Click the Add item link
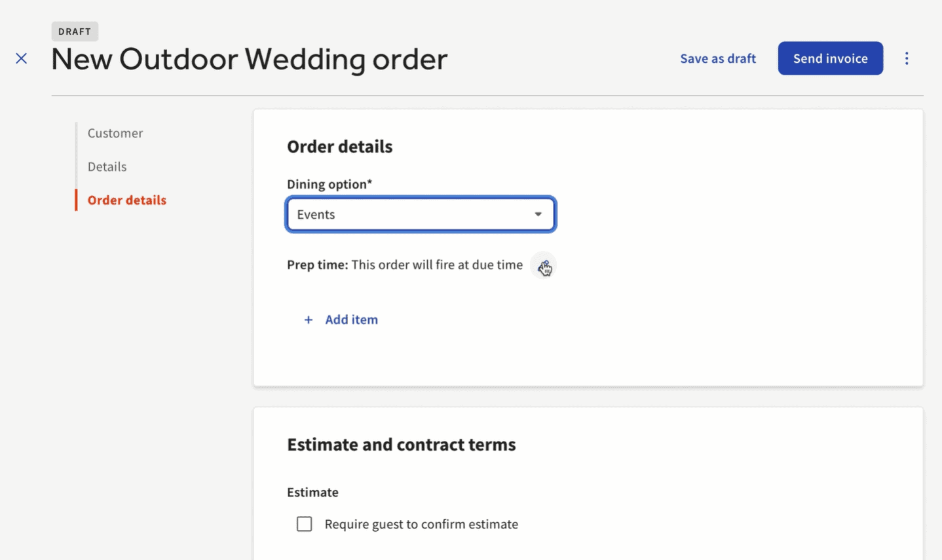The width and height of the screenshot is (942, 560). point(351,320)
